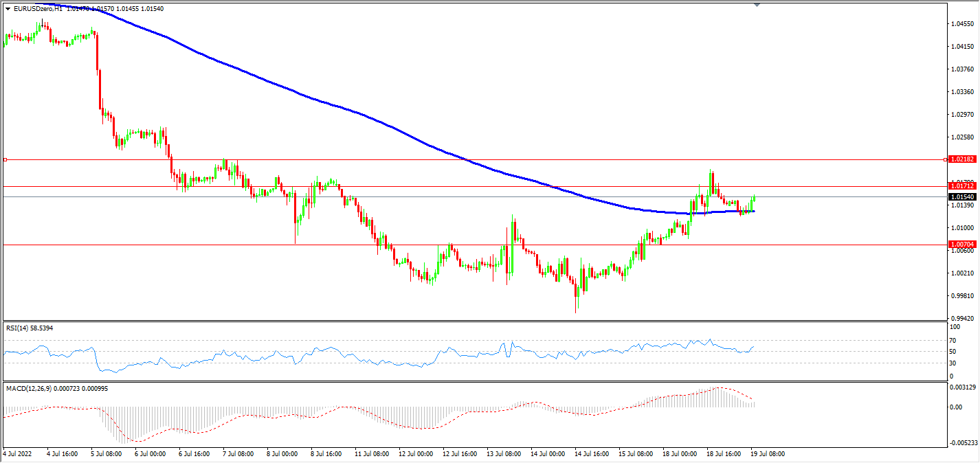The height and width of the screenshot is (463, 980).
Task: Click the 1.00210 price scale value
Action: point(962,273)
